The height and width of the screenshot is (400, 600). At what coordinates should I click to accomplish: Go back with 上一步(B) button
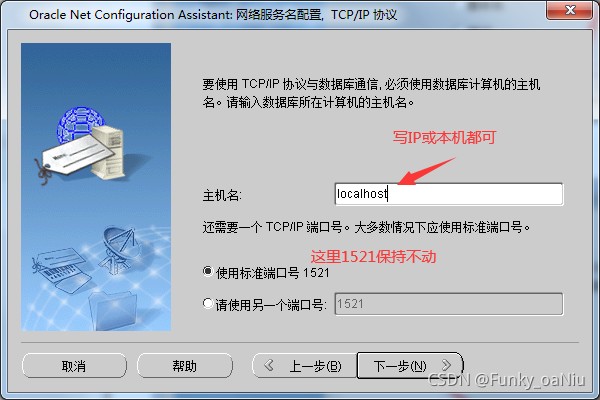[305, 366]
